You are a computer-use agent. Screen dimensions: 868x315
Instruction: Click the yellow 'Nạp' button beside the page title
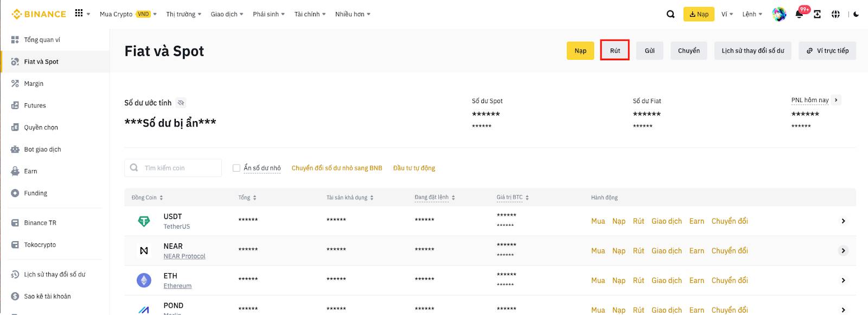click(x=580, y=51)
